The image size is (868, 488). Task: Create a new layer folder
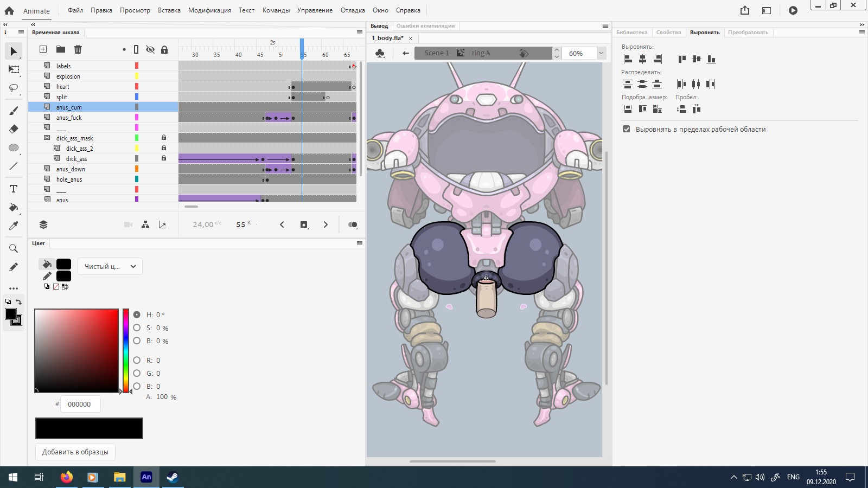60,49
